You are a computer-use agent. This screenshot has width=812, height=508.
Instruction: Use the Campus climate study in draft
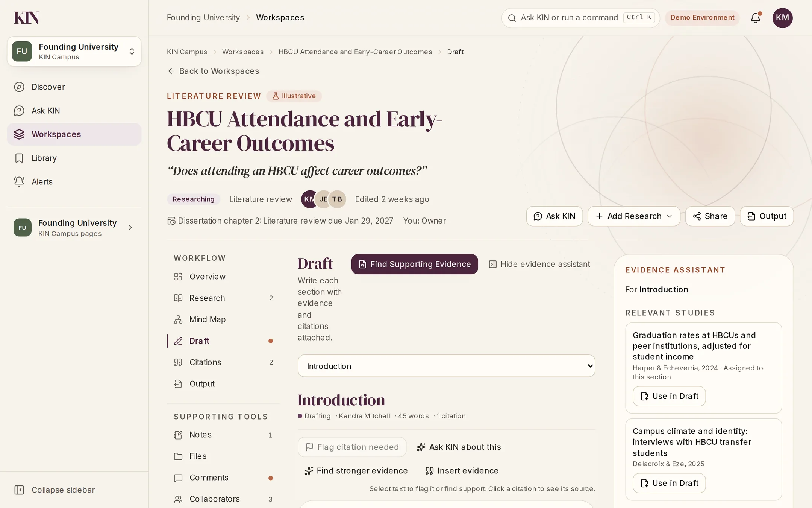669,483
